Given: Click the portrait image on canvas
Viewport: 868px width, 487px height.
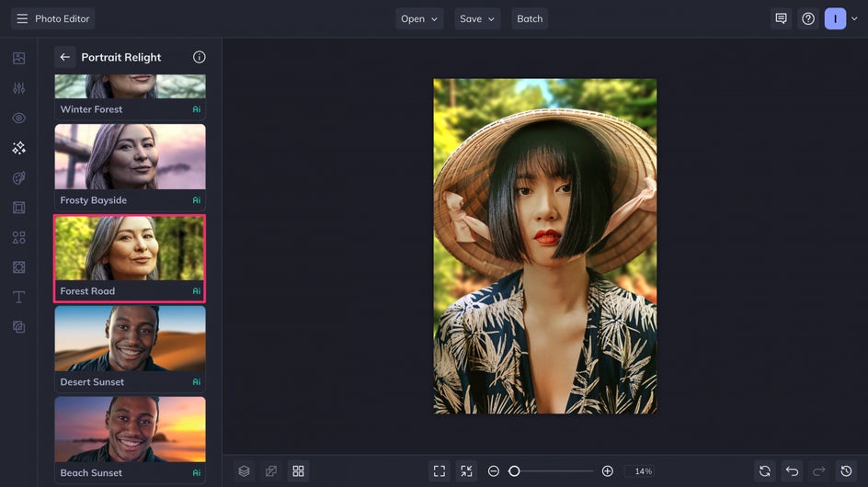Looking at the screenshot, I should [x=545, y=246].
